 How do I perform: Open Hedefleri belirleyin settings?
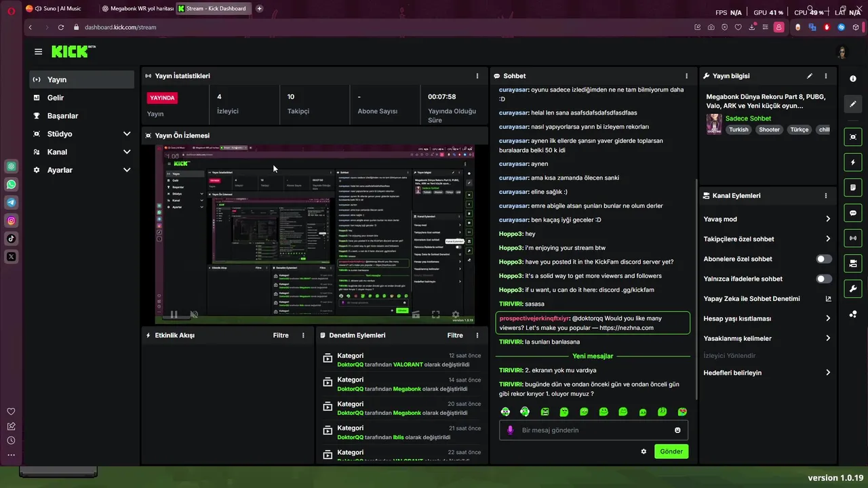[x=767, y=373]
